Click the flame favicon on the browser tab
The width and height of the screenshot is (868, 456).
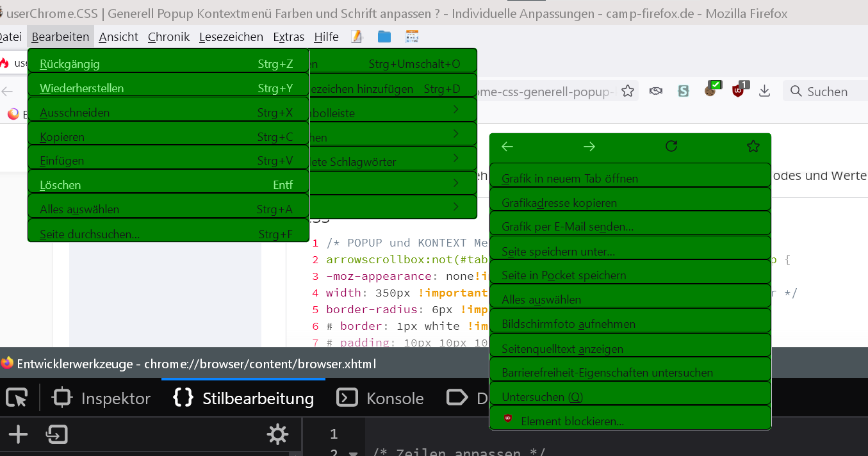pyautogui.click(x=5, y=63)
